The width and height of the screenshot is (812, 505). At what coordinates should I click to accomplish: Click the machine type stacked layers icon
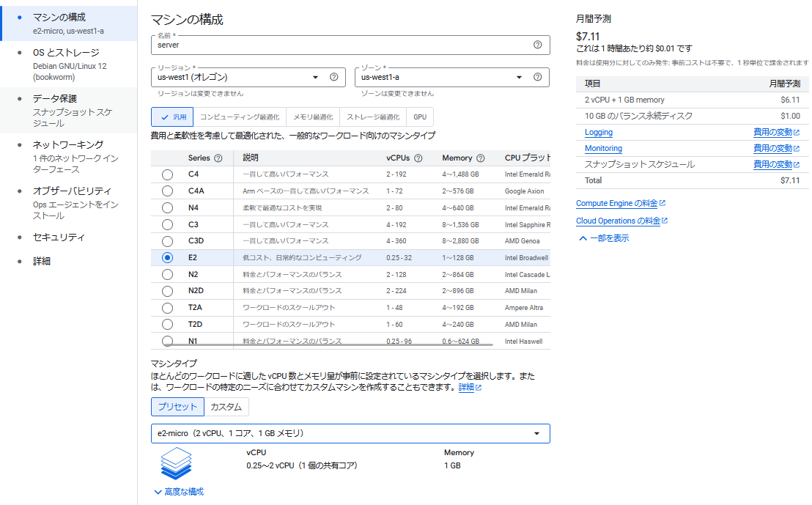pos(176,463)
